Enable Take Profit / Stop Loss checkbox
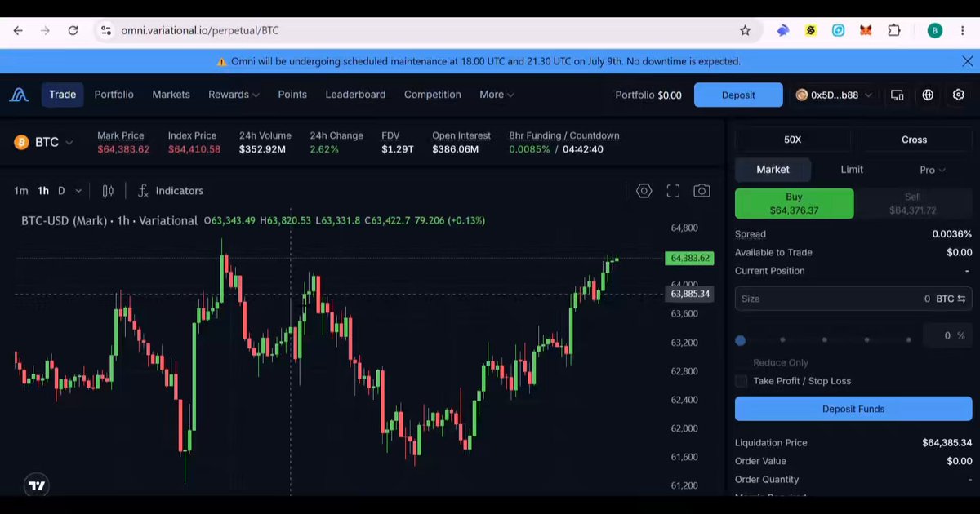Image resolution: width=980 pixels, height=514 pixels. (x=741, y=381)
